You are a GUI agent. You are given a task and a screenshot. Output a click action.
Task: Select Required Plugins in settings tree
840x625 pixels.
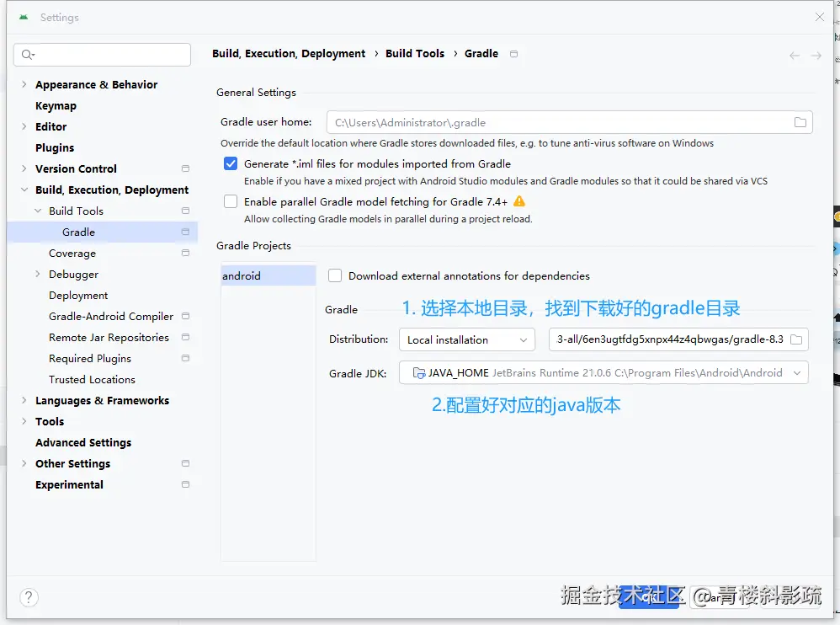click(89, 358)
